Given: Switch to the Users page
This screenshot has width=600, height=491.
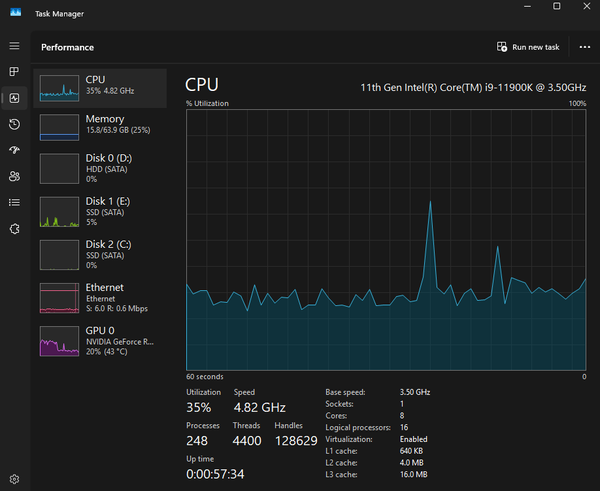Looking at the screenshot, I should click(14, 176).
